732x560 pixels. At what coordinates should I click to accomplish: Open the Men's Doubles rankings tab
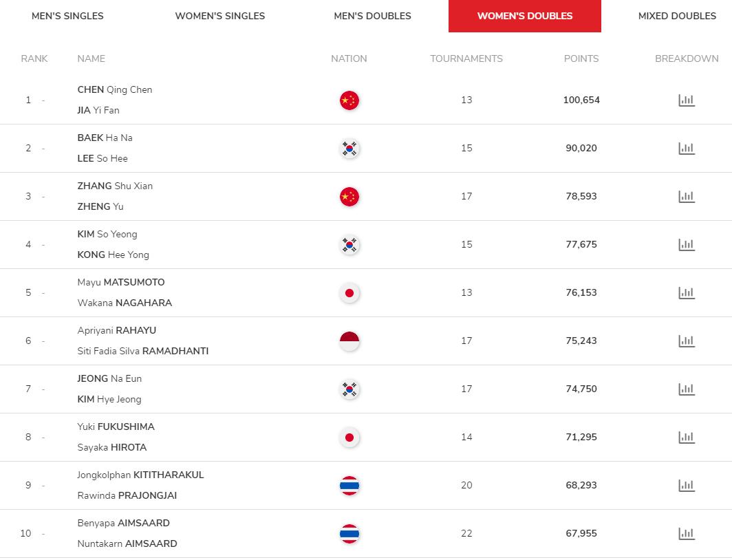[373, 16]
